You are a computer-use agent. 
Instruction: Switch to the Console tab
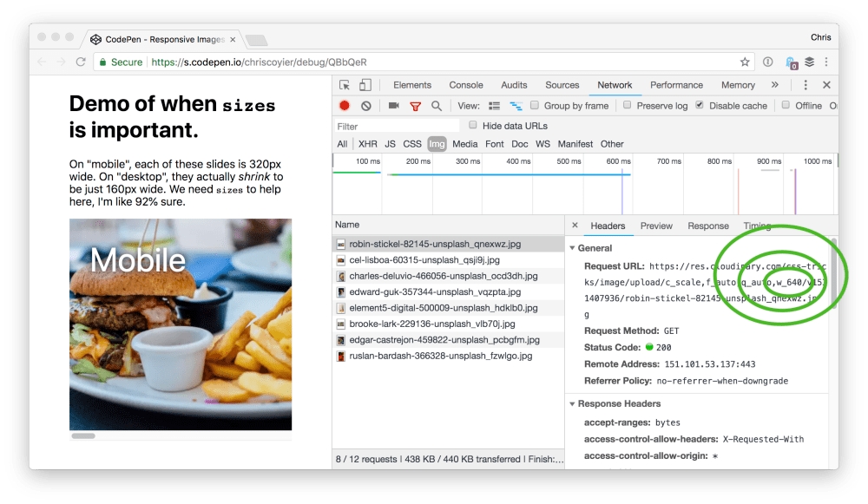point(466,85)
